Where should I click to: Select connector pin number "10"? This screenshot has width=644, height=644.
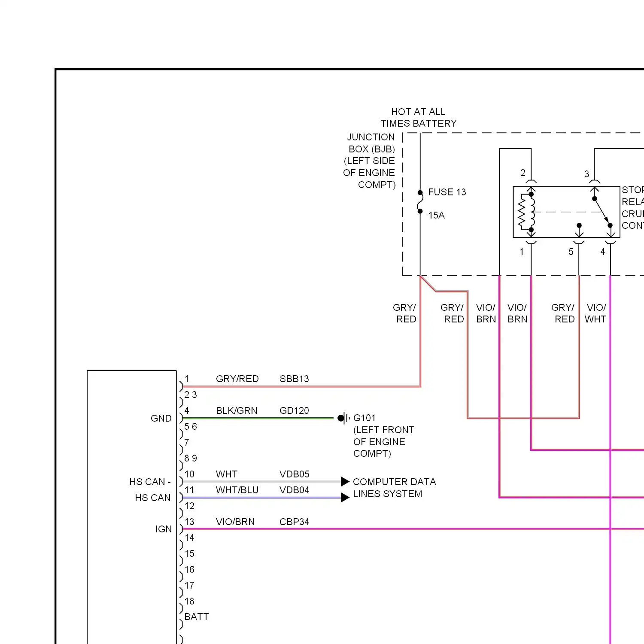(189, 474)
